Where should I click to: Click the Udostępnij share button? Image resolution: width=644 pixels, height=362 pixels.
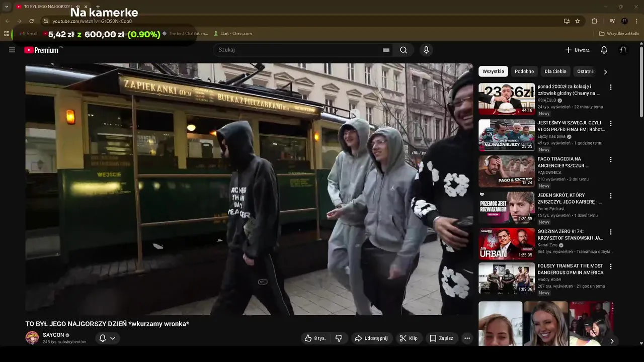pos(371,338)
